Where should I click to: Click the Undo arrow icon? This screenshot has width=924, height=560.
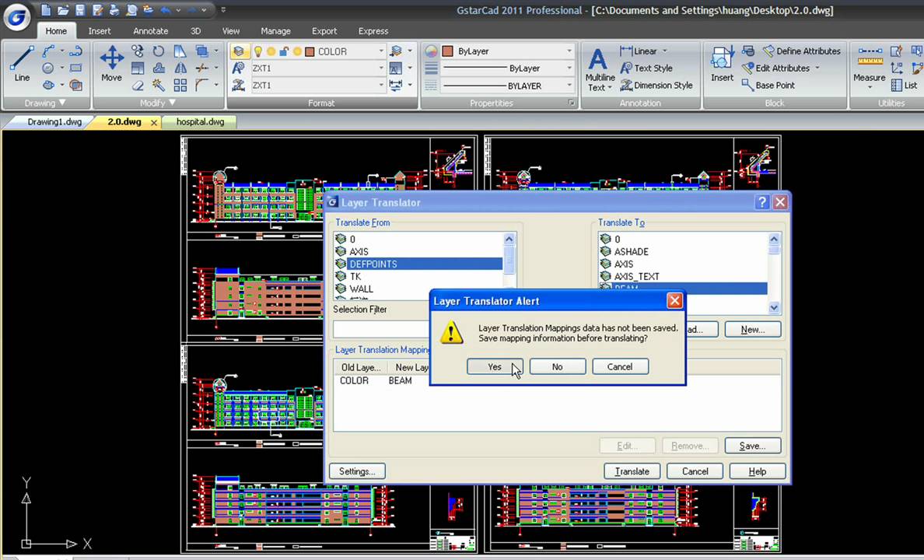click(x=166, y=10)
